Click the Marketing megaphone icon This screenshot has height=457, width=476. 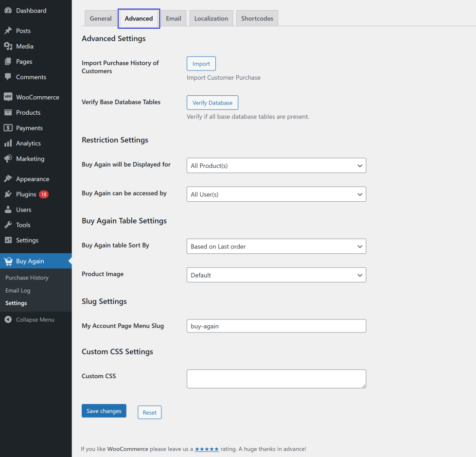8,159
